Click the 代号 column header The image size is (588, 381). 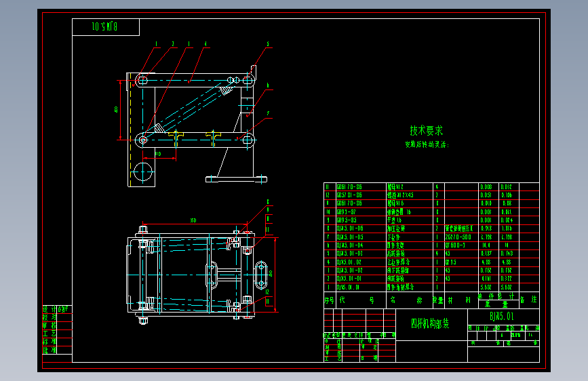pyautogui.click(x=357, y=300)
